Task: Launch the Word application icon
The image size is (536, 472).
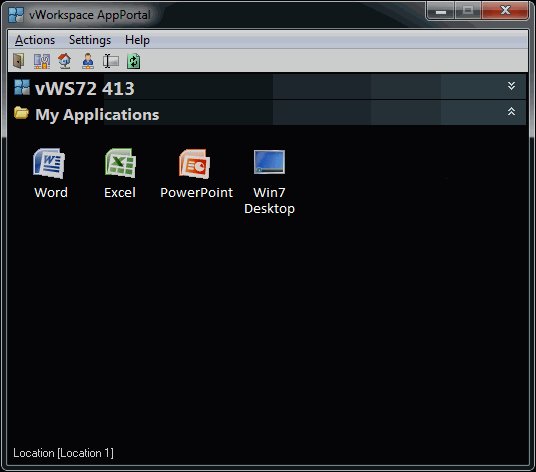Action: (49, 163)
